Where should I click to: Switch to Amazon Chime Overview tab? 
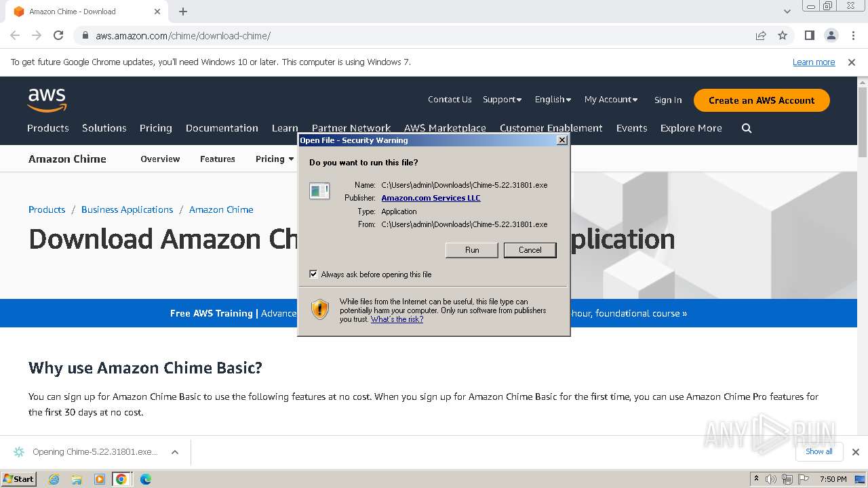pos(160,159)
